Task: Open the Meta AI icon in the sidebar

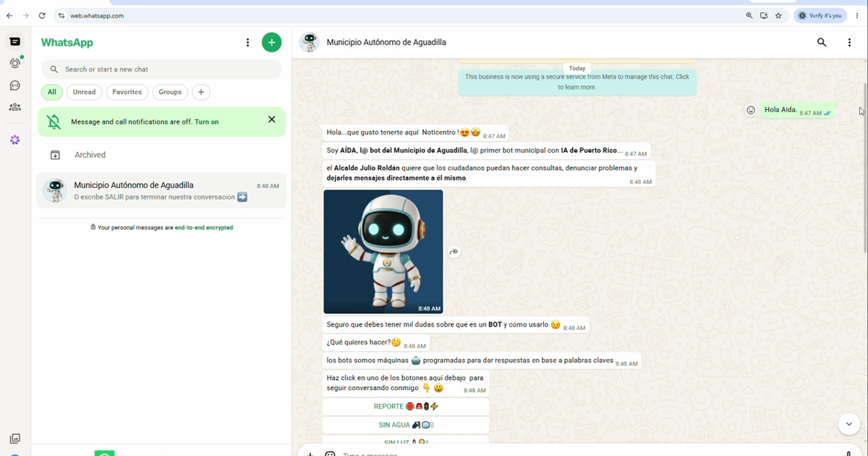Action: coord(15,140)
